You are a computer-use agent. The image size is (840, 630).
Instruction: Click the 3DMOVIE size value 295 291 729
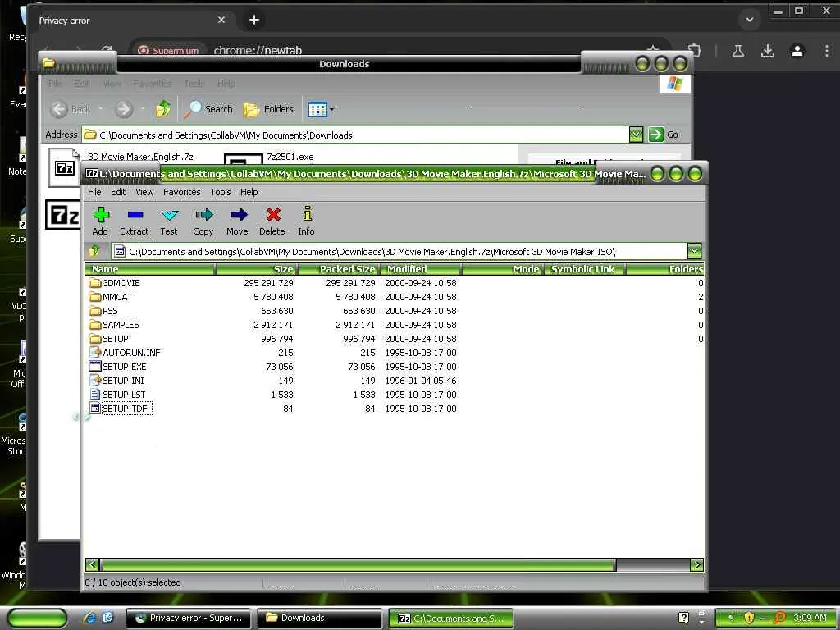click(x=268, y=283)
